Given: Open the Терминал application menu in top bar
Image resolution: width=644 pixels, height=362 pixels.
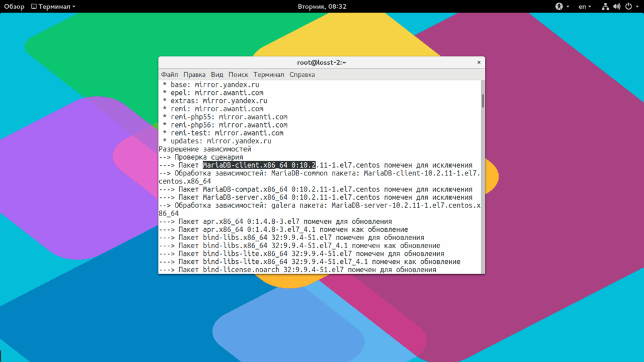Looking at the screenshot, I should (x=53, y=6).
